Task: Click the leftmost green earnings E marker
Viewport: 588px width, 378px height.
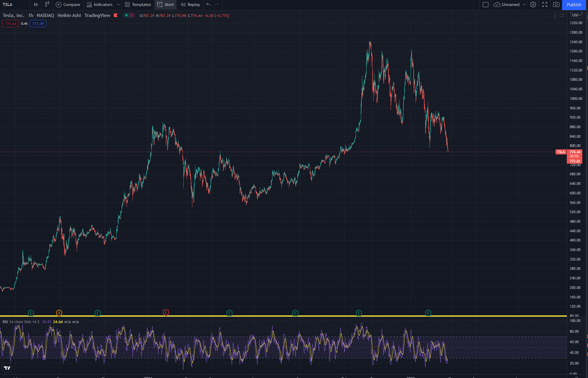Action: (31, 313)
